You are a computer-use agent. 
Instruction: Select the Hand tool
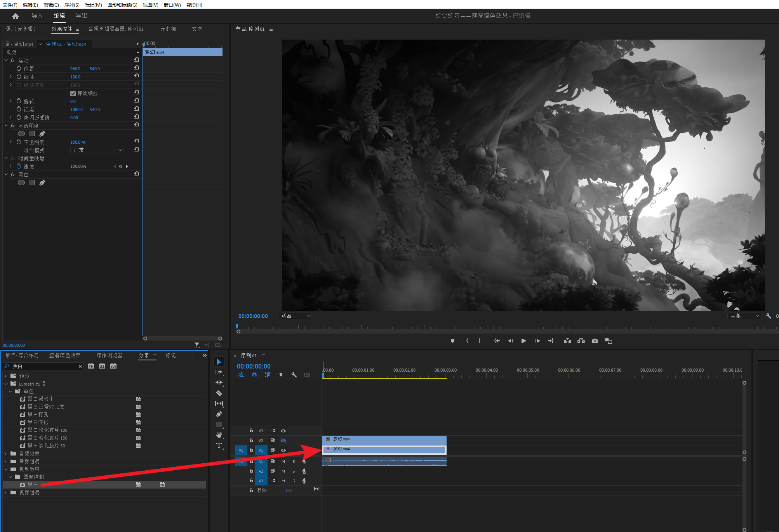coord(219,435)
